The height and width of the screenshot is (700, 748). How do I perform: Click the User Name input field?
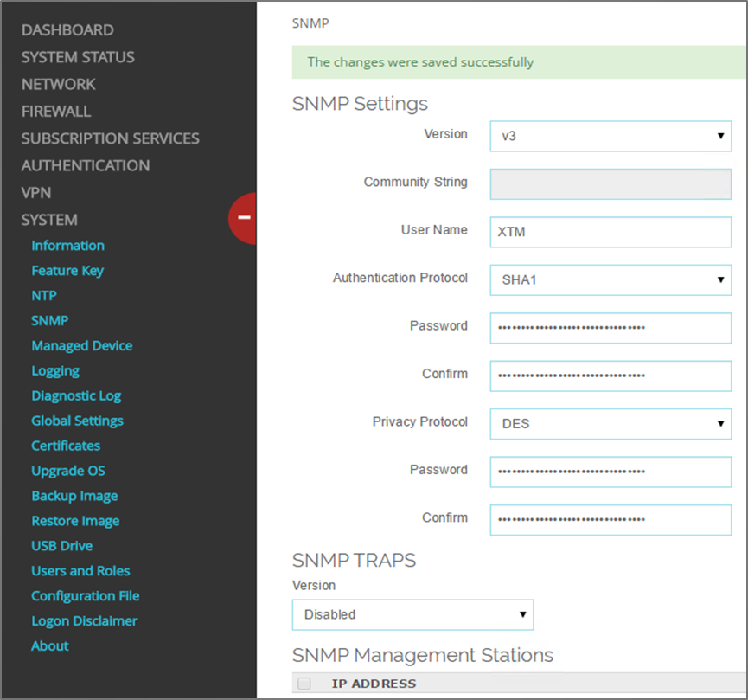(611, 233)
